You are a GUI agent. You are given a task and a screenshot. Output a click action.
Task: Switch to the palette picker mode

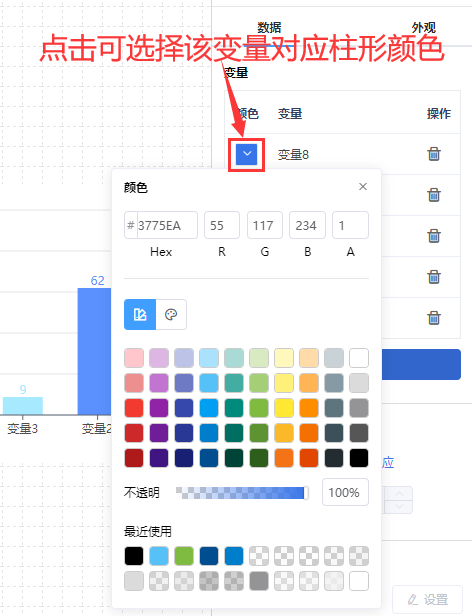(x=171, y=314)
